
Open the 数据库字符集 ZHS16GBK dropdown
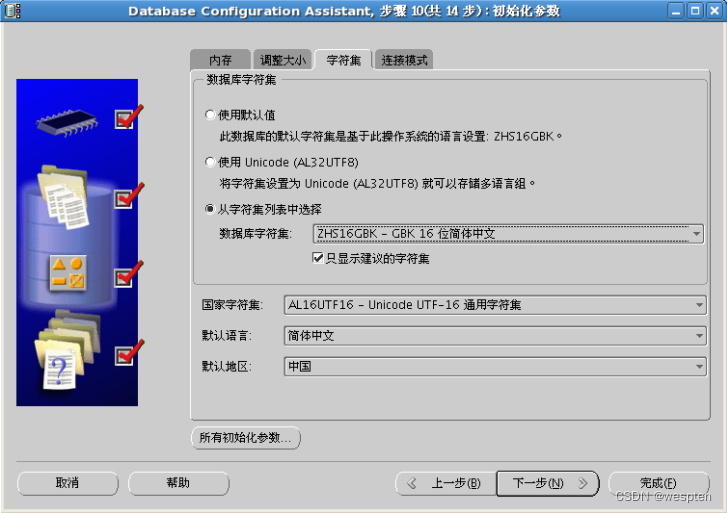[x=508, y=234]
